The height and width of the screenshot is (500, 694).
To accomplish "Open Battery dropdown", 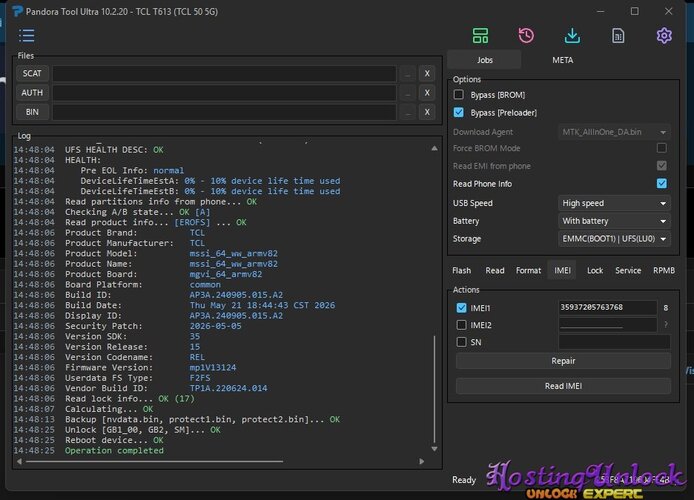I will click(x=614, y=221).
